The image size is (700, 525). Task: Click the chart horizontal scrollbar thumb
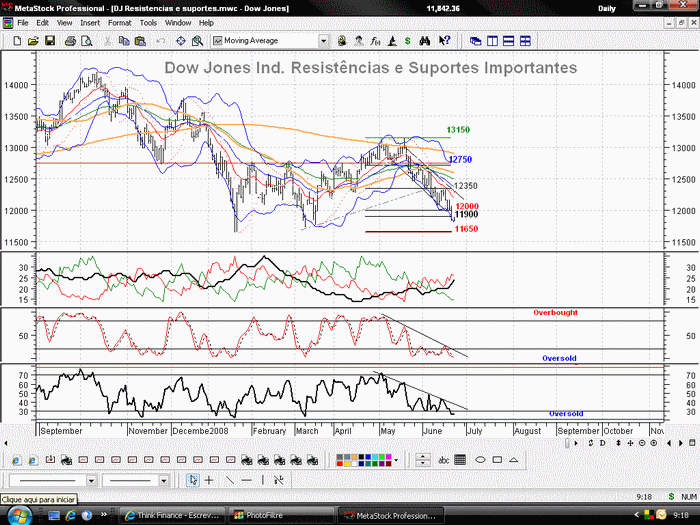(567, 443)
